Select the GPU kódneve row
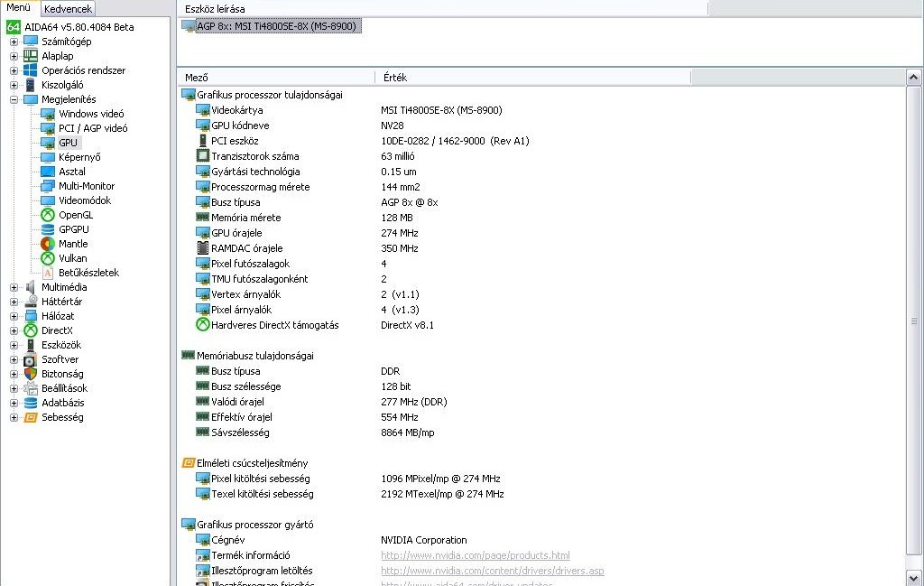The height and width of the screenshot is (586, 924). 240,126
